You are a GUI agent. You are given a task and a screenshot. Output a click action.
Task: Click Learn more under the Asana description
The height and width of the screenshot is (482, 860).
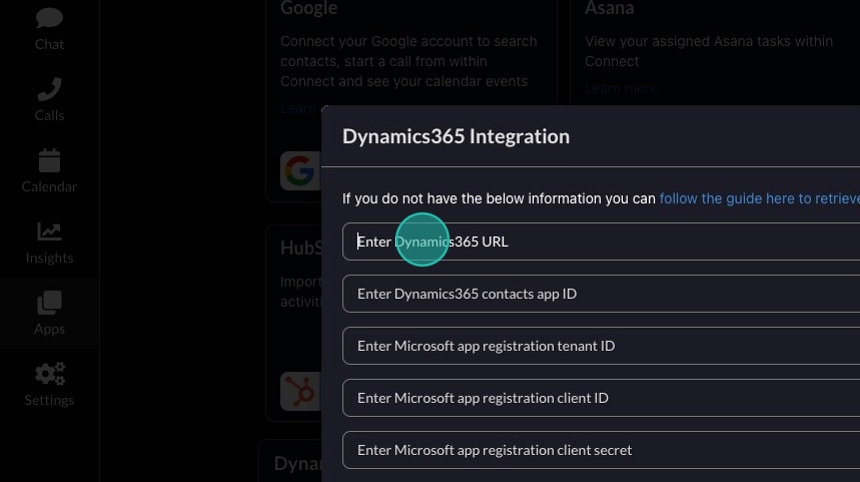(x=621, y=88)
